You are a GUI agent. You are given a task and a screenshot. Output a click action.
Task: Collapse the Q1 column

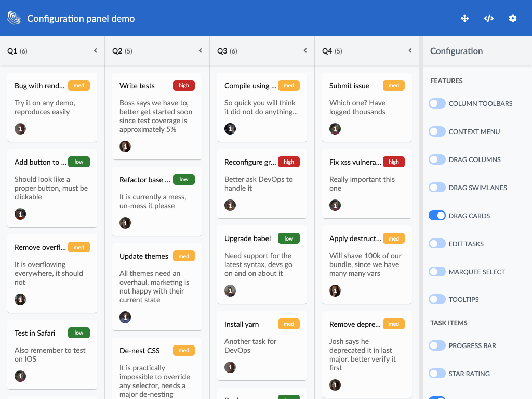pyautogui.click(x=95, y=51)
